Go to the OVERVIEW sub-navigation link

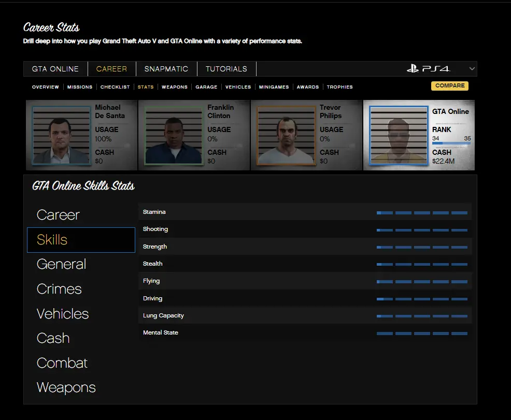(x=46, y=87)
